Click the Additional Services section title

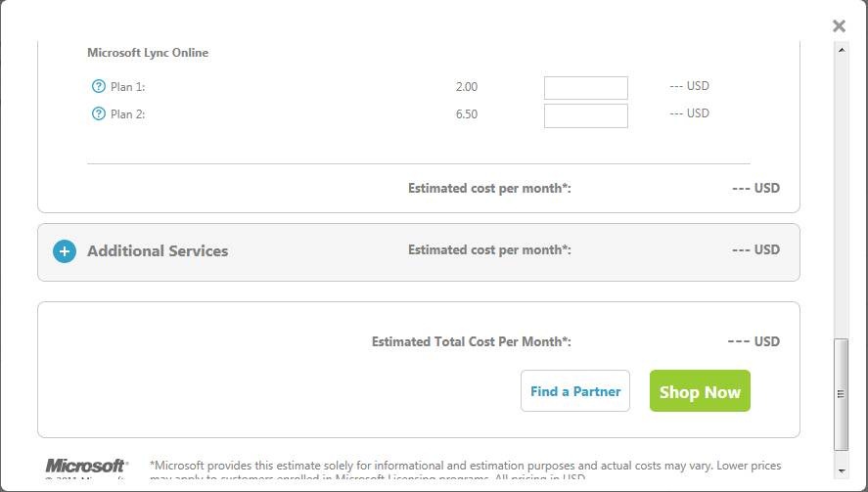158,251
